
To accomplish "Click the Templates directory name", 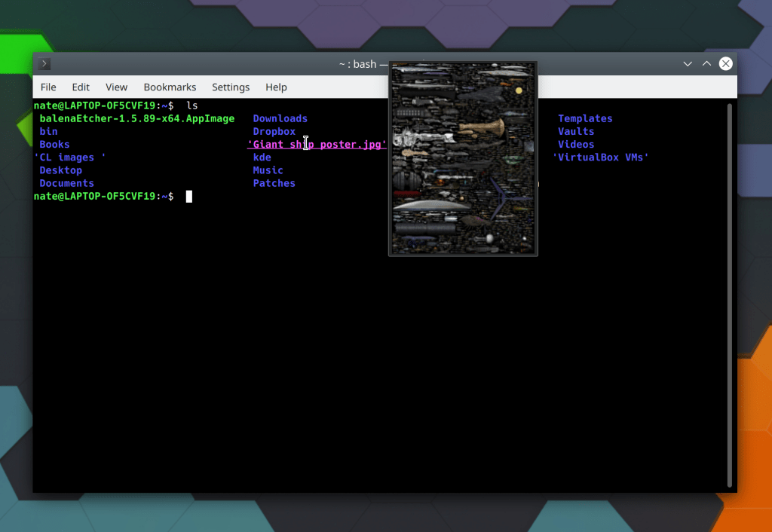I will tap(585, 118).
